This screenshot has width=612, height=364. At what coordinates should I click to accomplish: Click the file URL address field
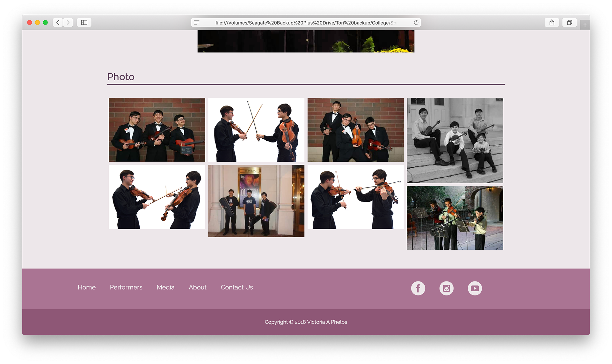coord(305,23)
